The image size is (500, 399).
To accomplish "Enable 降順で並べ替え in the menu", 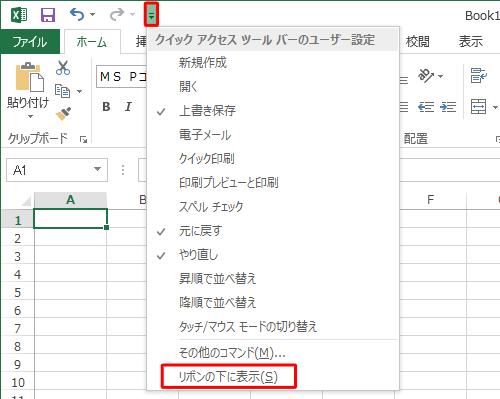I will [273, 303].
